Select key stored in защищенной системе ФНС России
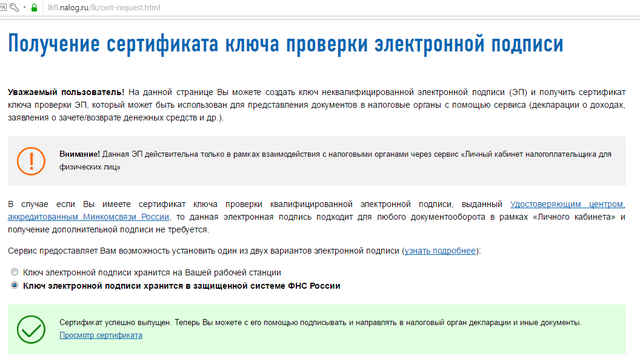Screen dimensions: 640x362 tap(15, 285)
